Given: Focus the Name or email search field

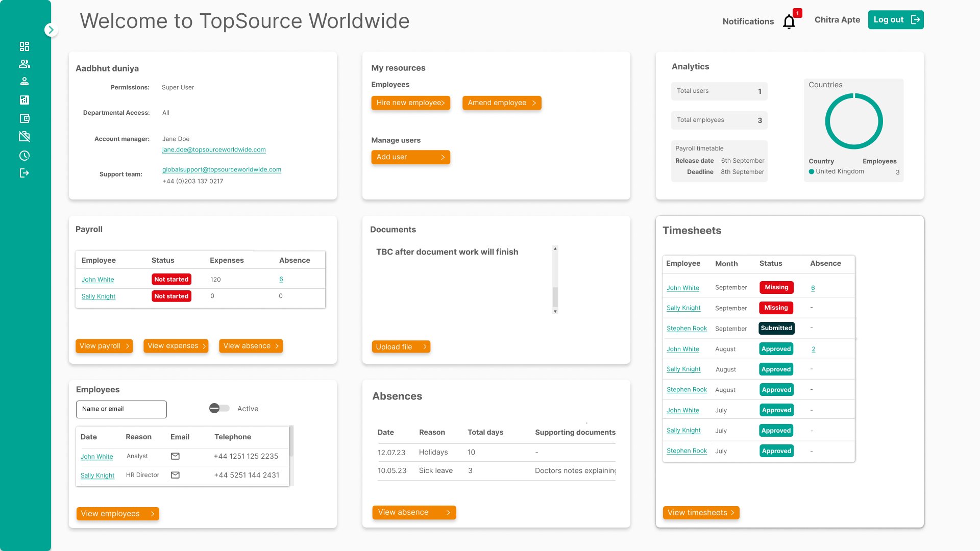Looking at the screenshot, I should click(121, 409).
